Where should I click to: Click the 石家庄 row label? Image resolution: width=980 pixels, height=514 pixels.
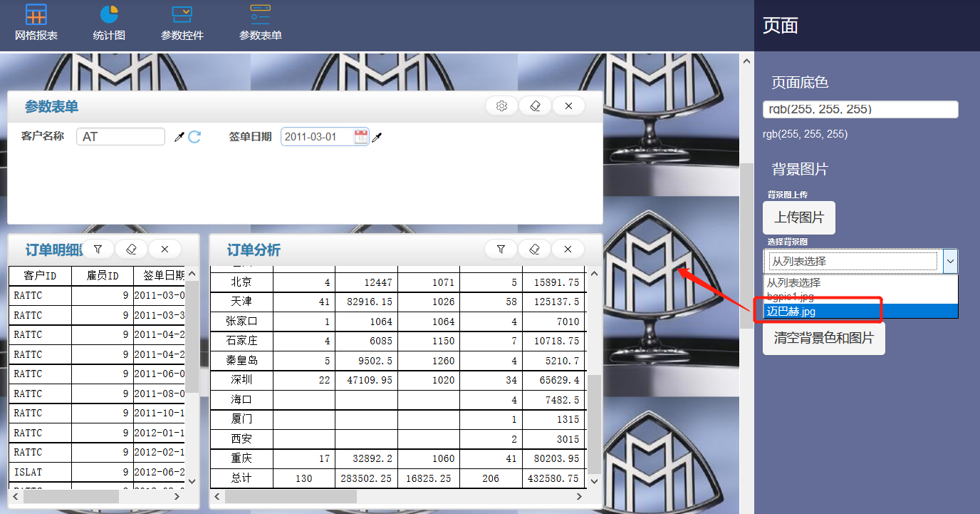[x=241, y=341]
